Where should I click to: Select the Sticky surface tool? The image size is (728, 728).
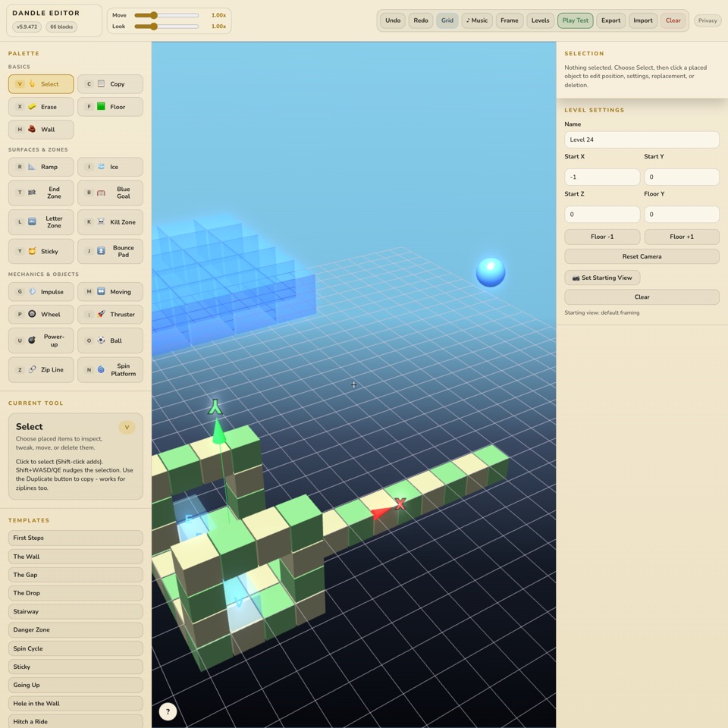tap(41, 251)
